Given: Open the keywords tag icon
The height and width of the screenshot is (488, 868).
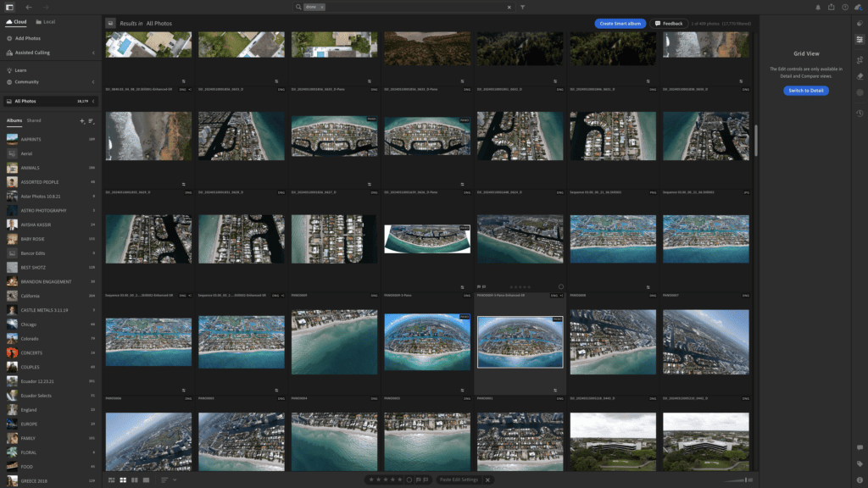Looking at the screenshot, I should (860, 463).
